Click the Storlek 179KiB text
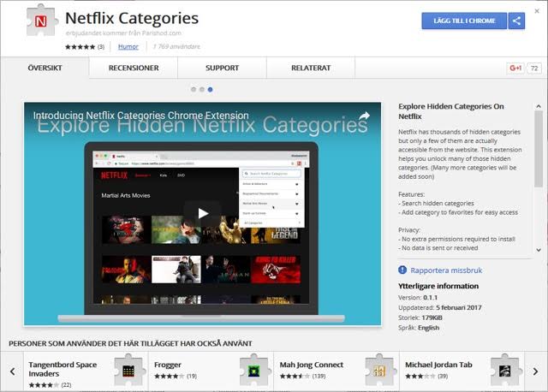The height and width of the screenshot is (392, 548). coord(420,318)
